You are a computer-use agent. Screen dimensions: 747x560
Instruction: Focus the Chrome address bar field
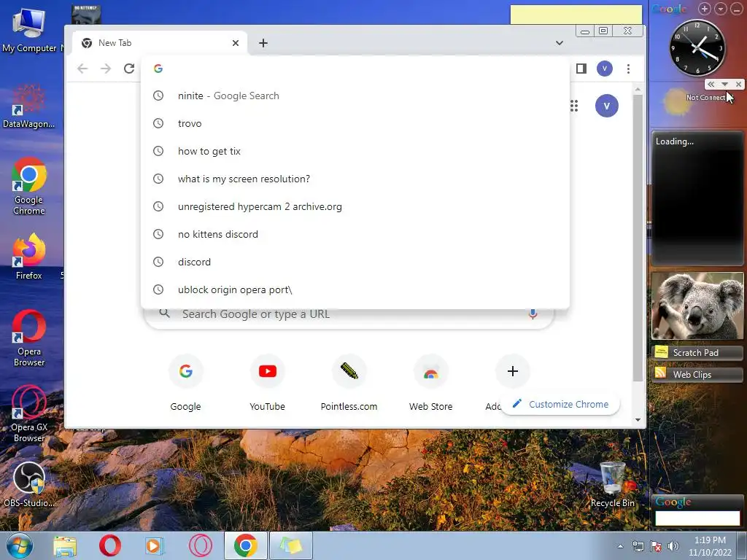pos(355,69)
